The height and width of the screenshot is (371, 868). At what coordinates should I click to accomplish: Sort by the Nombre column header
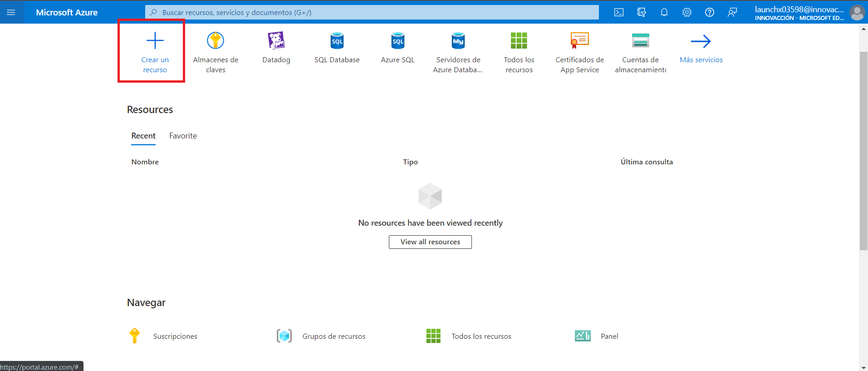tap(145, 162)
